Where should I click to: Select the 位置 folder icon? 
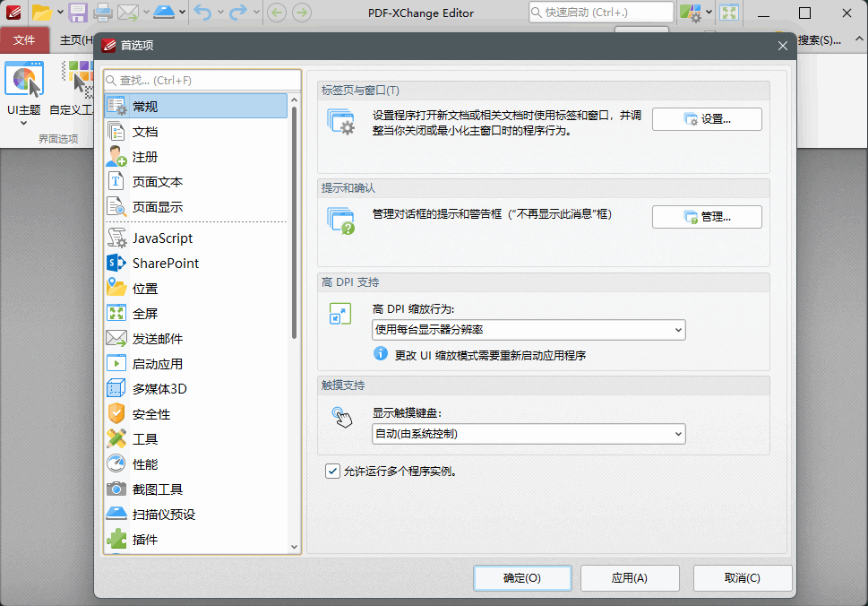(116, 288)
